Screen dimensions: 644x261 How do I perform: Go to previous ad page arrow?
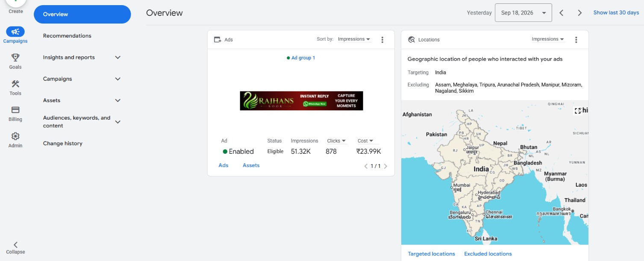pyautogui.click(x=366, y=166)
